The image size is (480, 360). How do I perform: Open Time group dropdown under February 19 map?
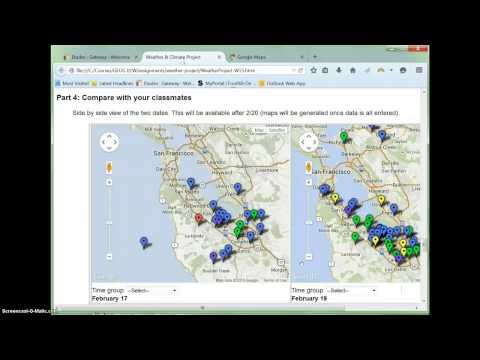pos(351,291)
